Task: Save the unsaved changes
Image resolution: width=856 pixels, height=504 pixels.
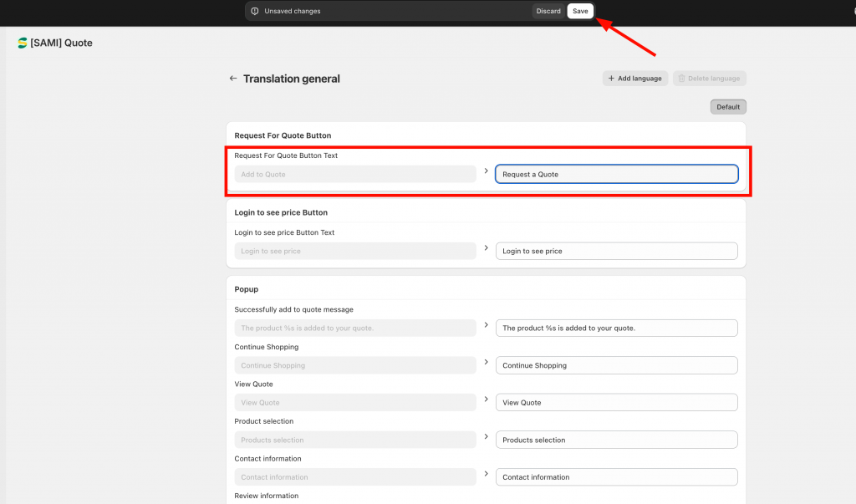Action: (x=580, y=11)
